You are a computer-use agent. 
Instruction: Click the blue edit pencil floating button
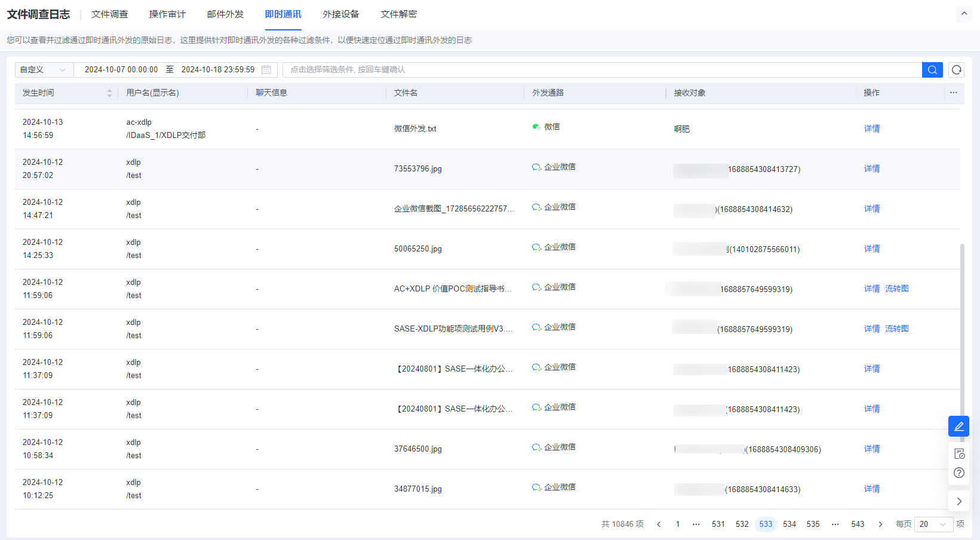(959, 427)
